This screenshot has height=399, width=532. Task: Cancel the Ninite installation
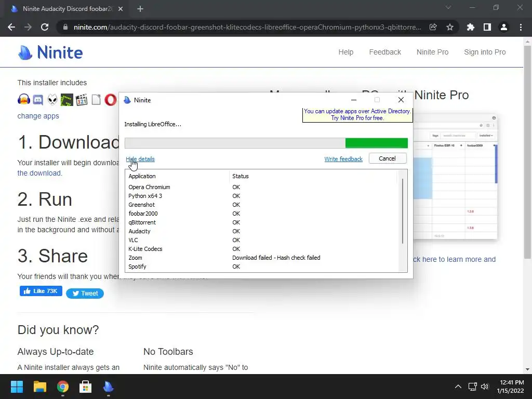(388, 158)
